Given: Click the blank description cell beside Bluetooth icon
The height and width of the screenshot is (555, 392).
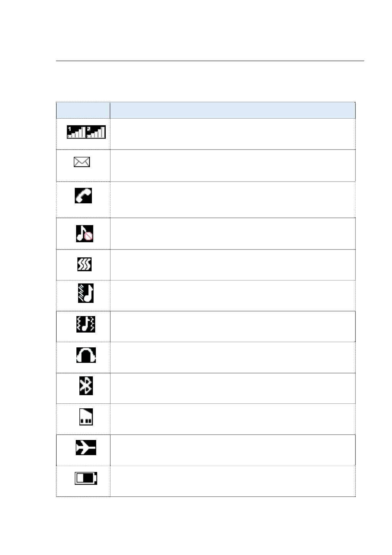Looking at the screenshot, I should (x=233, y=388).
